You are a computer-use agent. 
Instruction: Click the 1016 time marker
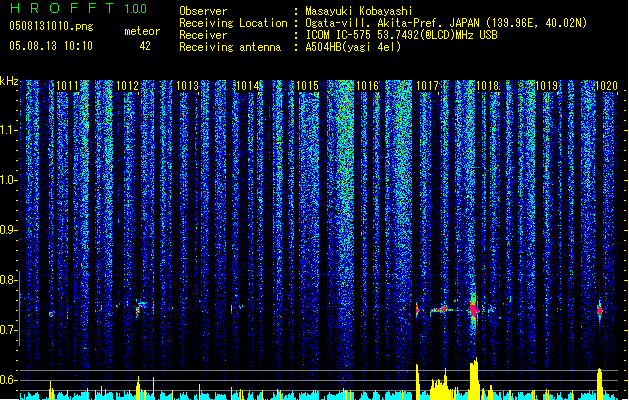pyautogui.click(x=367, y=85)
